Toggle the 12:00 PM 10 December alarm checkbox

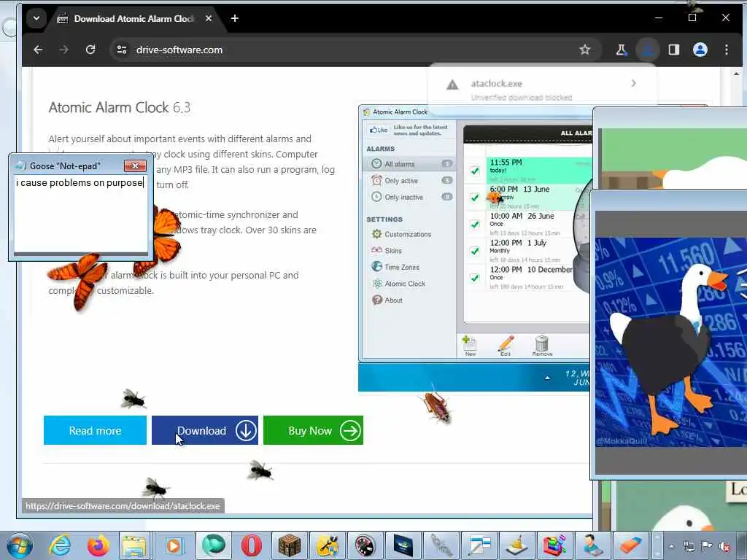[474, 277]
